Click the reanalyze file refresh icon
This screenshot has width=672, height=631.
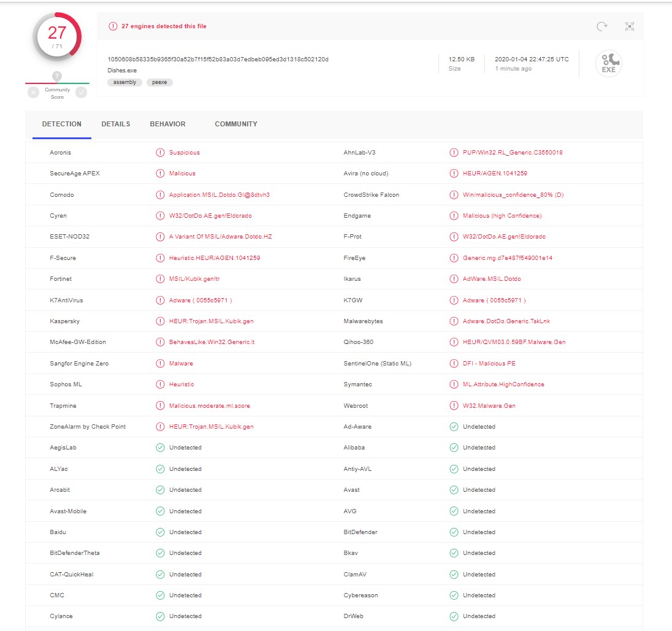click(601, 26)
